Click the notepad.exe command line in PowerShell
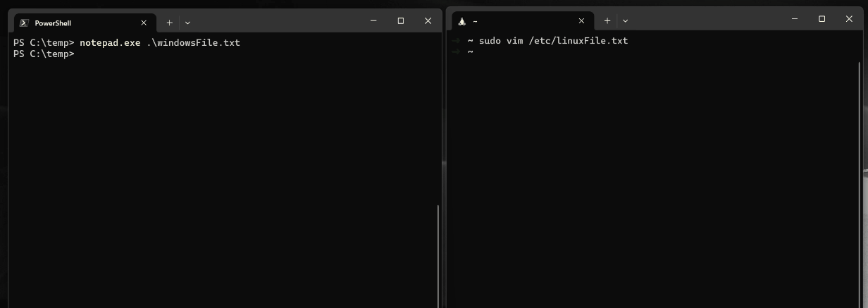868x308 pixels. tap(159, 43)
